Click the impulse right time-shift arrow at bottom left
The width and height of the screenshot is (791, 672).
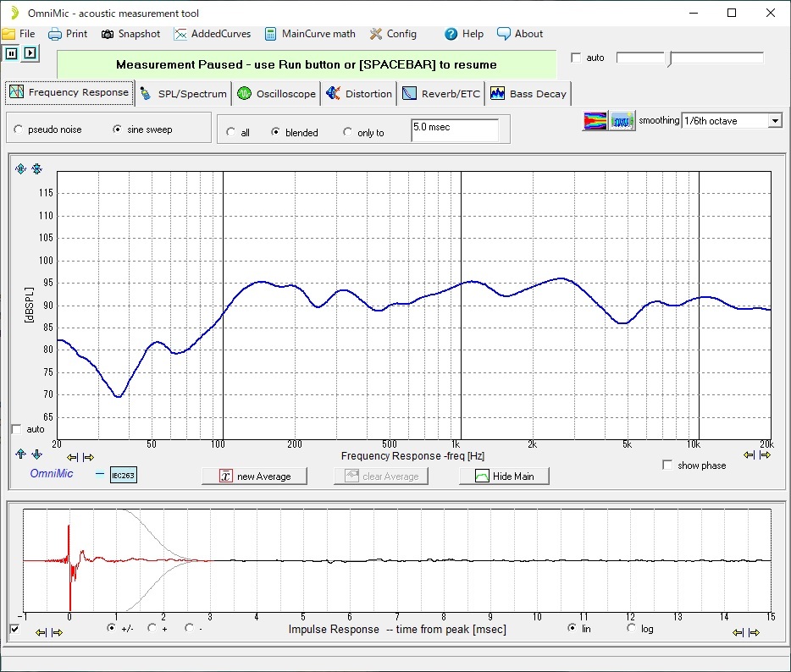click(x=57, y=632)
